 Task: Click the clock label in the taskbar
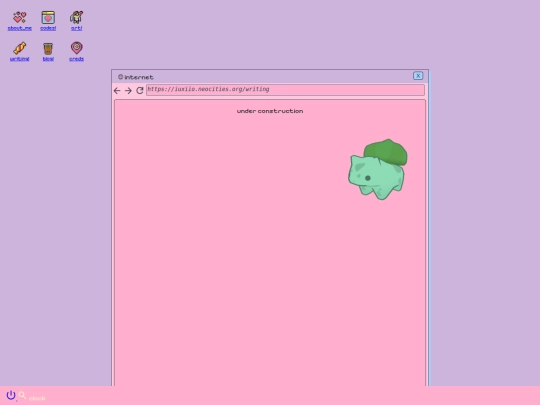coord(37,398)
